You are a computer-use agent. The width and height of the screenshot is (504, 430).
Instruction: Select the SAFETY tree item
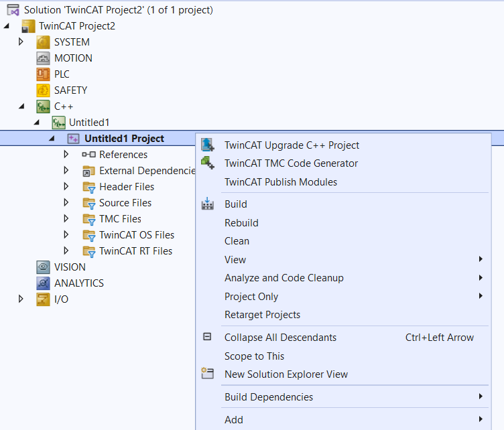click(x=71, y=90)
